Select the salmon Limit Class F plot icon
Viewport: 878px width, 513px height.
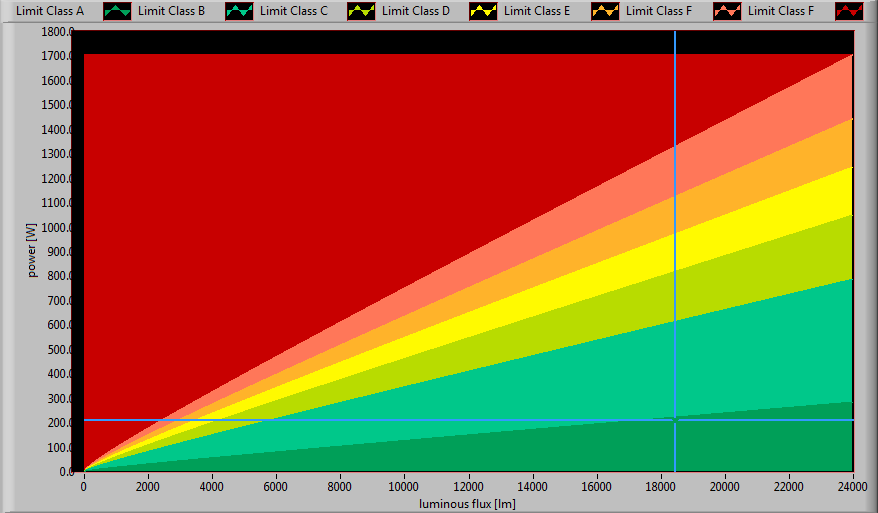pos(727,11)
